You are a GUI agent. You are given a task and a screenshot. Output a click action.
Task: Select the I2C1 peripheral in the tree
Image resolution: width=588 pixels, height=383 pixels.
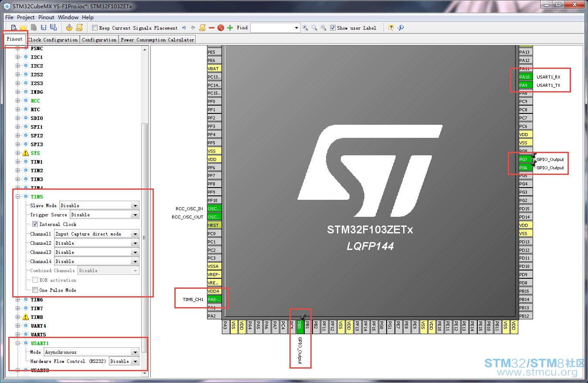tap(37, 57)
